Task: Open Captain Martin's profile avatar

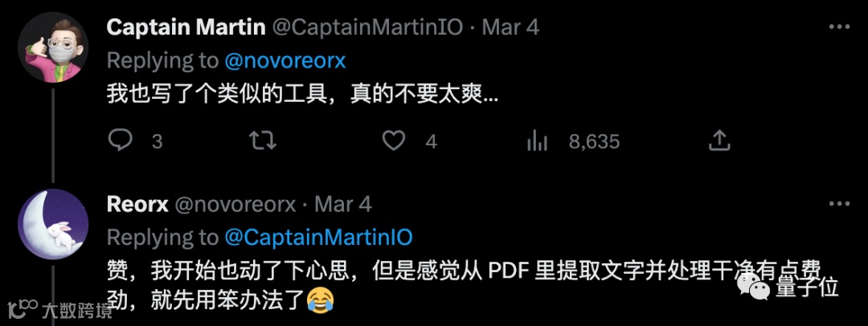Action: click(53, 47)
